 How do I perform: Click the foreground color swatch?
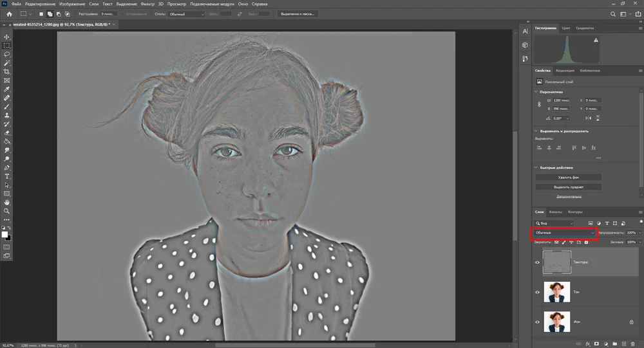[x=5, y=234]
